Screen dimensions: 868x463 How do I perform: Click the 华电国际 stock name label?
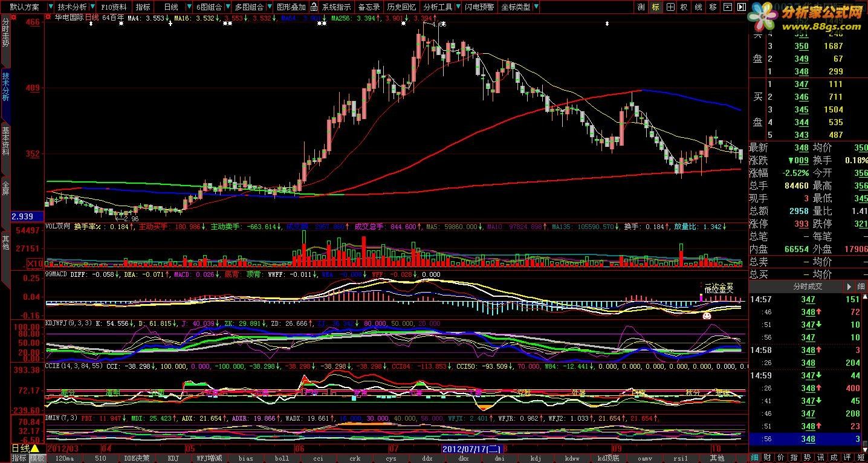point(68,18)
